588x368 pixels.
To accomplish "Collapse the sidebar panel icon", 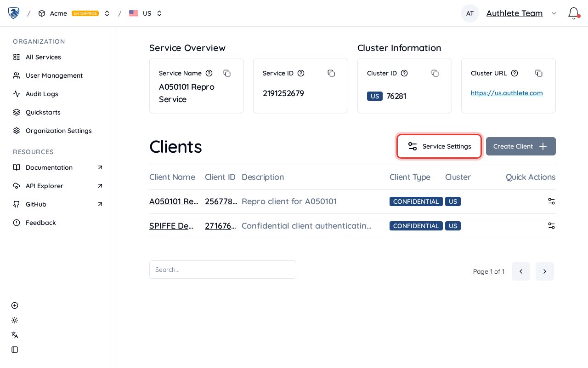I will pos(15,350).
